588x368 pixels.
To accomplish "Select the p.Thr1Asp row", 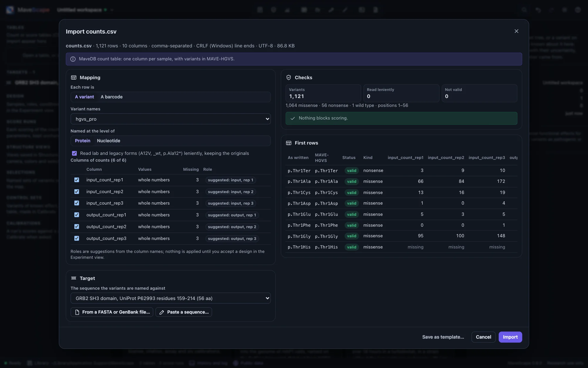I will 401,203.
